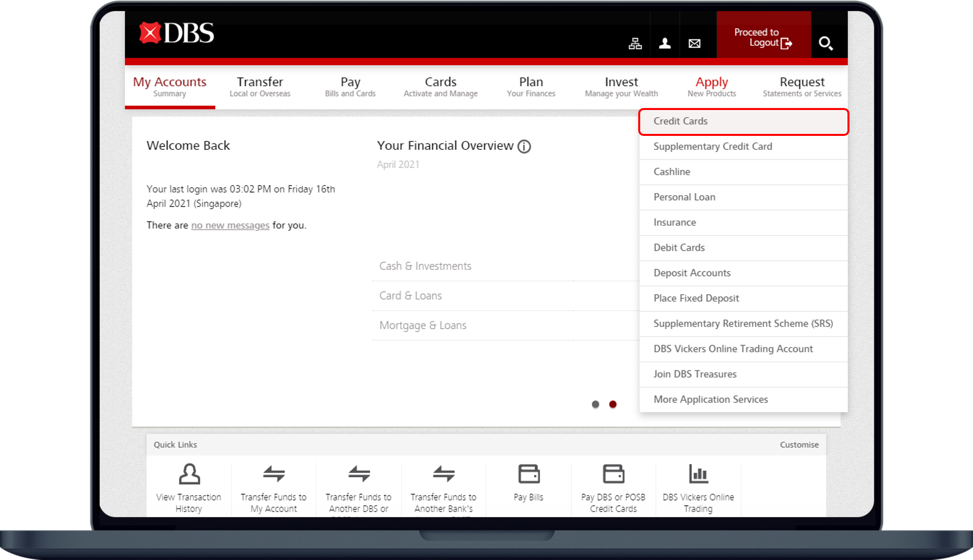
Task: Click the My Accounts Summary tab
Action: click(170, 86)
